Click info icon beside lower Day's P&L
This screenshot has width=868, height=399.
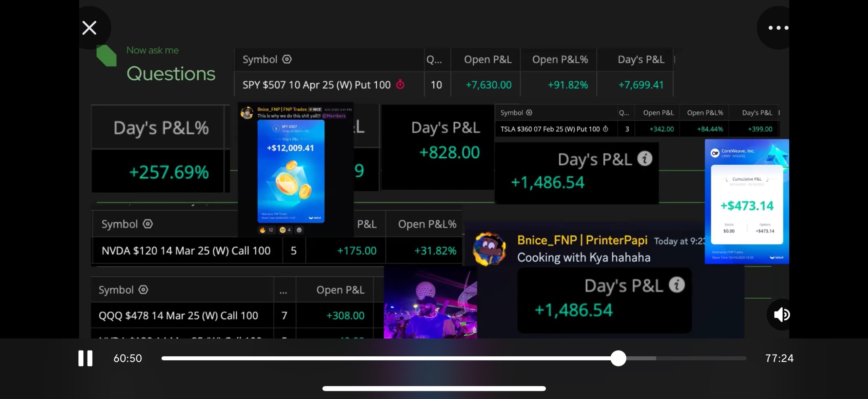click(677, 285)
